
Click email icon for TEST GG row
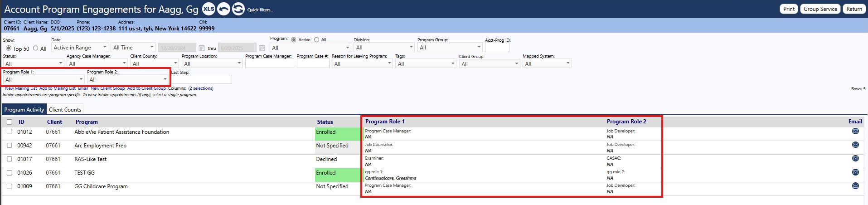tap(855, 172)
